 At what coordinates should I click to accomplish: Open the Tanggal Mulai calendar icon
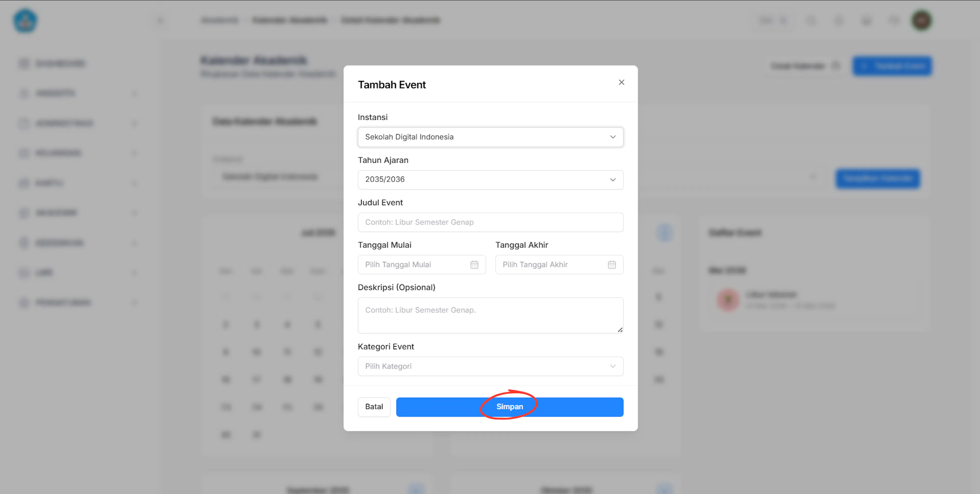[474, 265]
